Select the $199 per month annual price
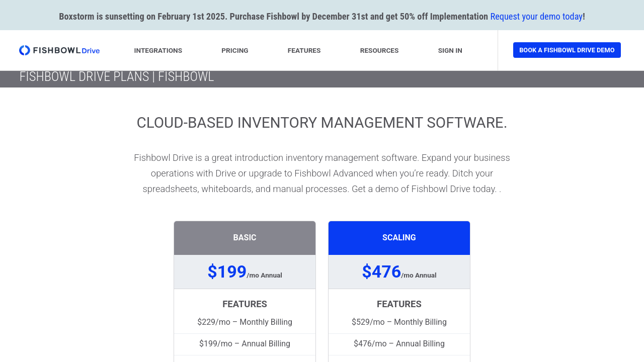The width and height of the screenshot is (644, 362). pyautogui.click(x=245, y=272)
